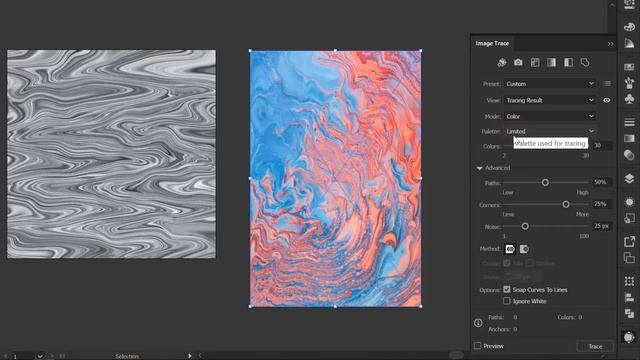Click the Corners percentage field 75%
The image size is (640, 360).
click(x=602, y=204)
